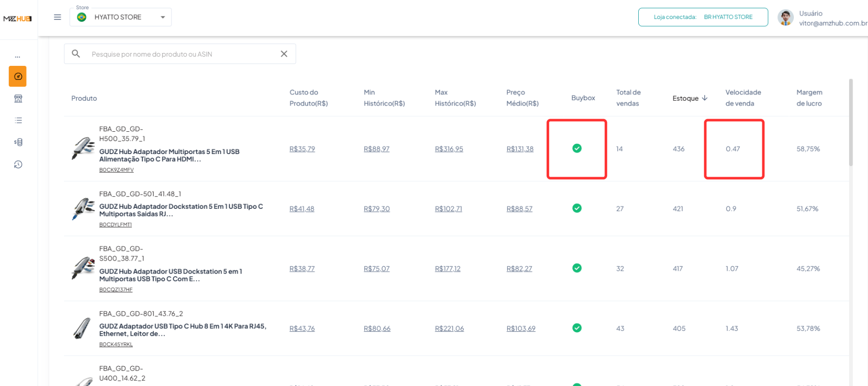Open ASIN link B0CQZ137HF
The image size is (868, 386).
116,290
